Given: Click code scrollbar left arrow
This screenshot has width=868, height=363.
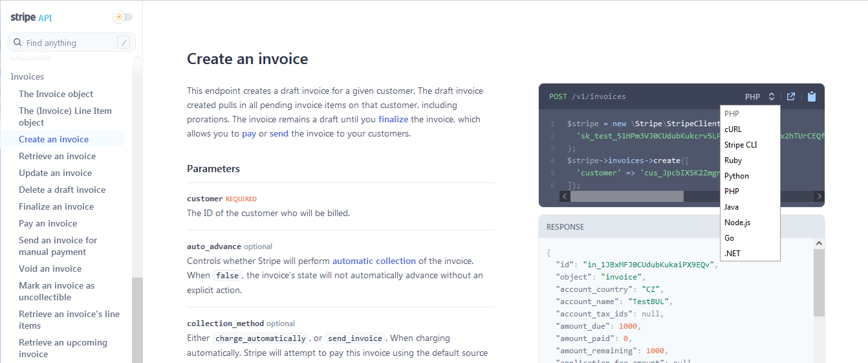Looking at the screenshot, I should [x=565, y=196].
